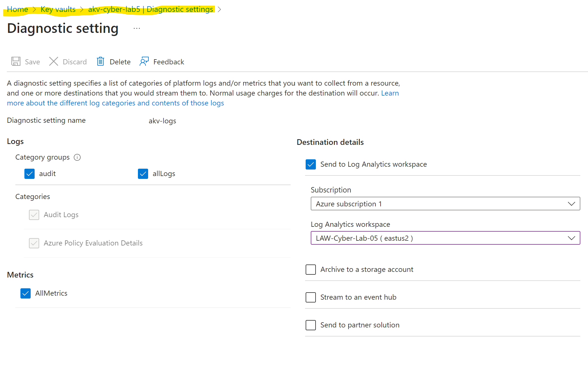Open akv-cyber-lab5 Diagnostic settings breadcrumb

[x=150, y=9]
